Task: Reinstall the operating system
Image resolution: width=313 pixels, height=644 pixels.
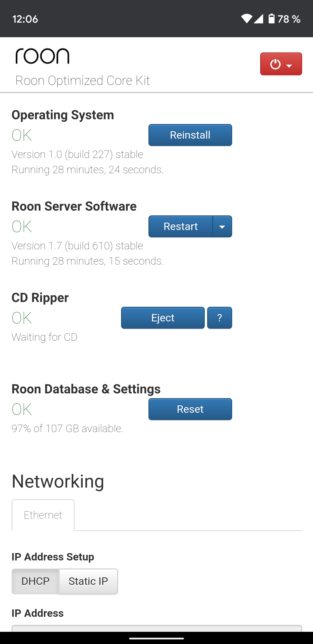Action: tap(190, 135)
